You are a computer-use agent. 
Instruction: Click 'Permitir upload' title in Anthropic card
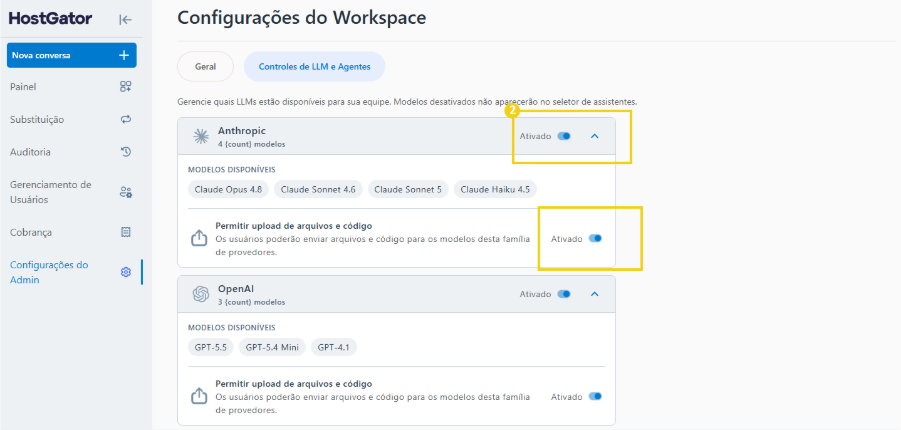[x=294, y=225]
